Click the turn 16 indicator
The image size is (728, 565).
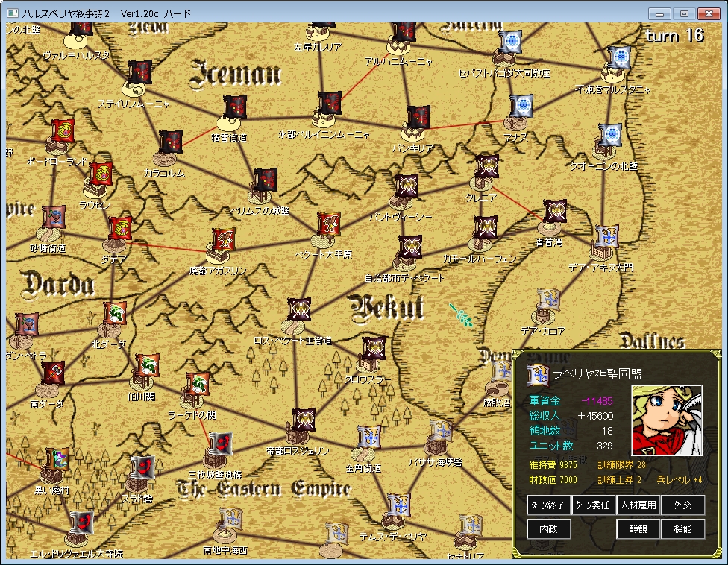(x=674, y=36)
